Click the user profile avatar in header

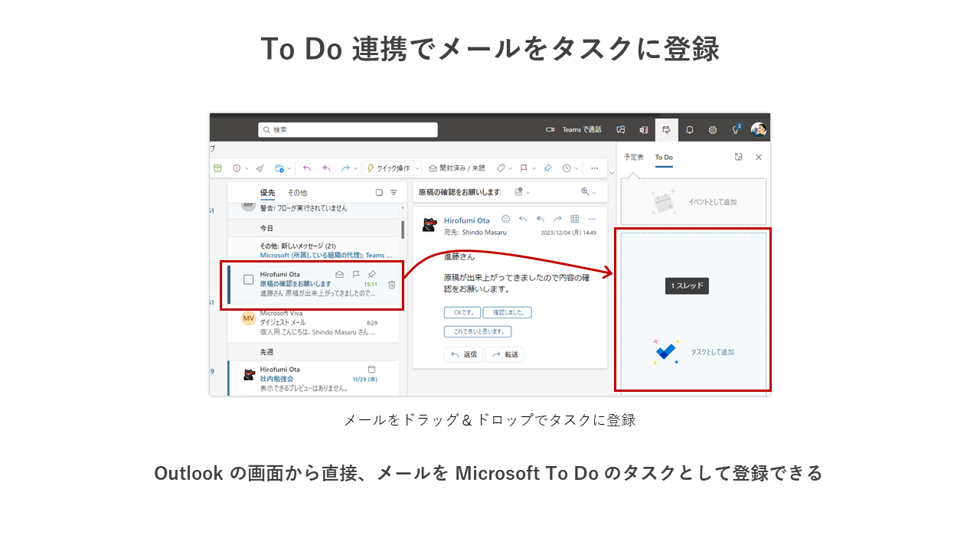tap(759, 130)
